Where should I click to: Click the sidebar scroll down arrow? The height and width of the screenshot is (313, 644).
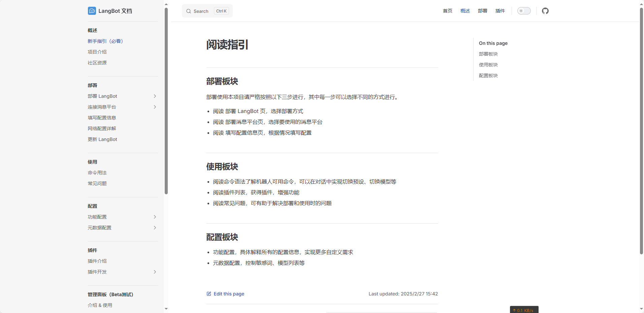[x=166, y=309]
